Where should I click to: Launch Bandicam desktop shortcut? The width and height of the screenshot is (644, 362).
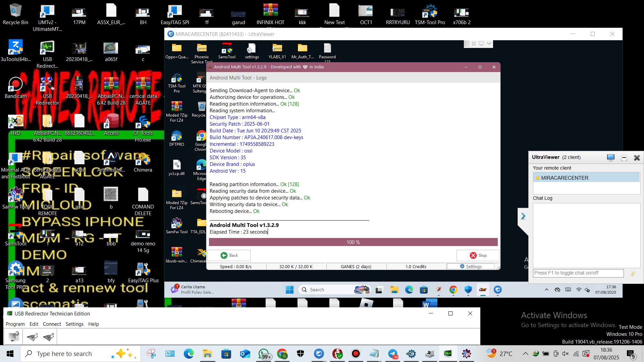click(x=15, y=88)
